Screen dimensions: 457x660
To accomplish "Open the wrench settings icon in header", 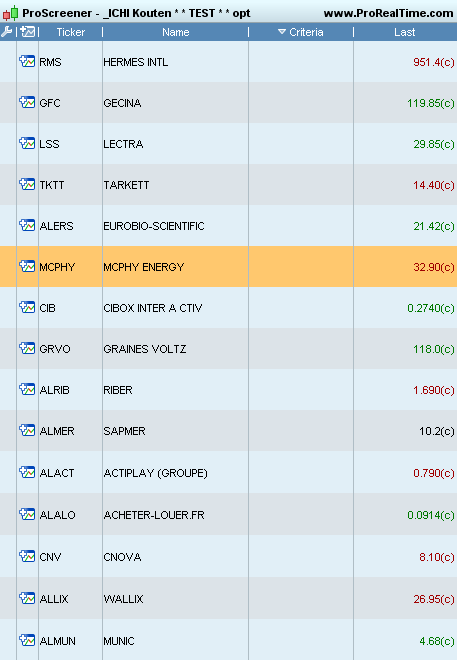I will pyautogui.click(x=7, y=32).
